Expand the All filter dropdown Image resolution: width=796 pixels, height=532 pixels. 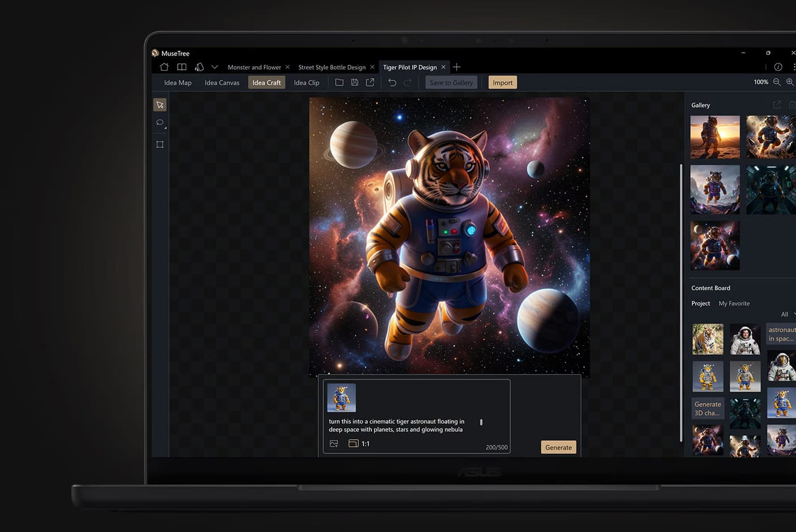pos(788,314)
